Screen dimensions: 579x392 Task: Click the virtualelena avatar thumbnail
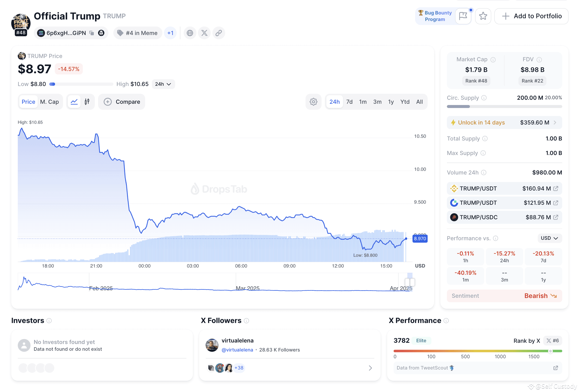[212, 345]
